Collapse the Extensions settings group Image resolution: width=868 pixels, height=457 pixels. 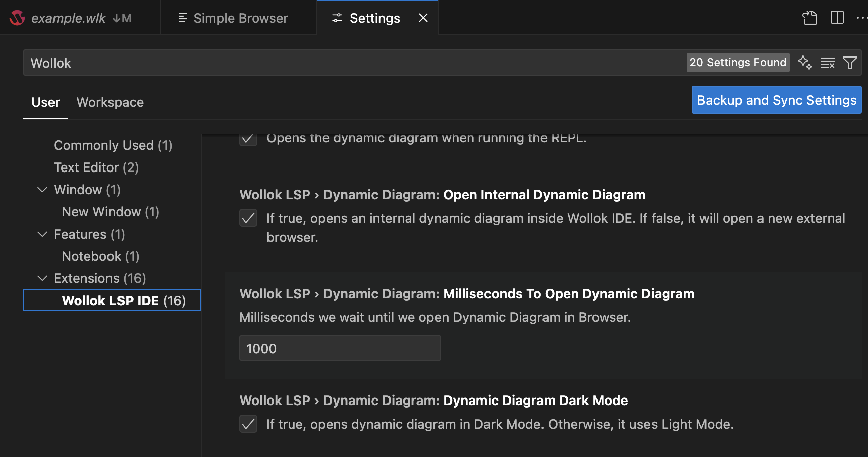(42, 278)
